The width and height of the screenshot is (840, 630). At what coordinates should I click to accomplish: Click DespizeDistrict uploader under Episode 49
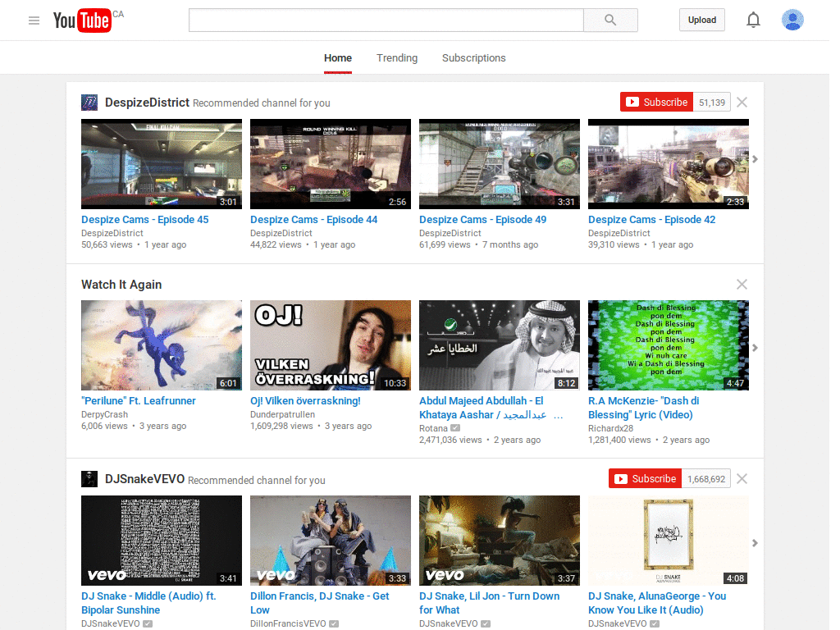[x=450, y=234]
